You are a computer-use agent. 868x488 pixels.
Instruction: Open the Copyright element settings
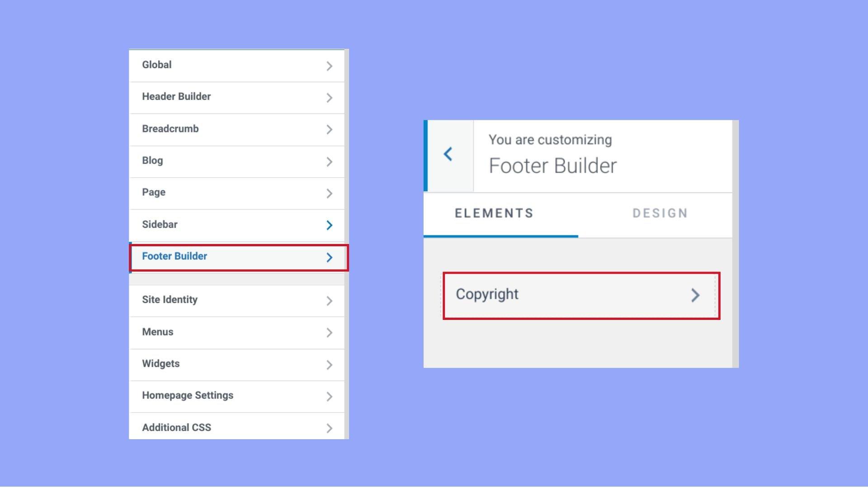point(581,296)
